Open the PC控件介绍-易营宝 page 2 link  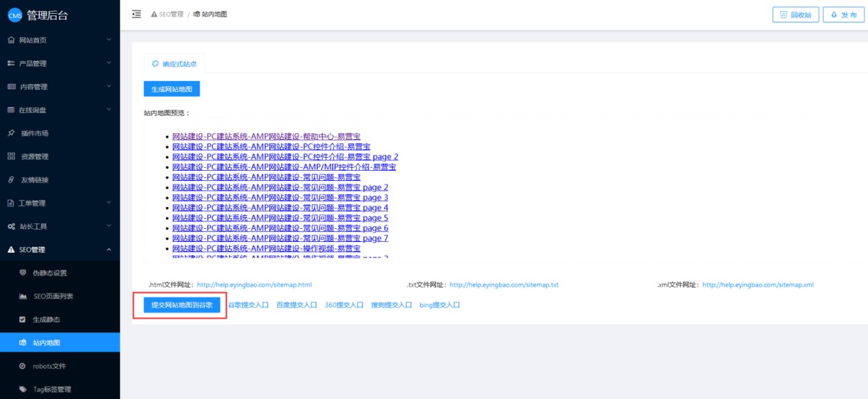tap(285, 156)
